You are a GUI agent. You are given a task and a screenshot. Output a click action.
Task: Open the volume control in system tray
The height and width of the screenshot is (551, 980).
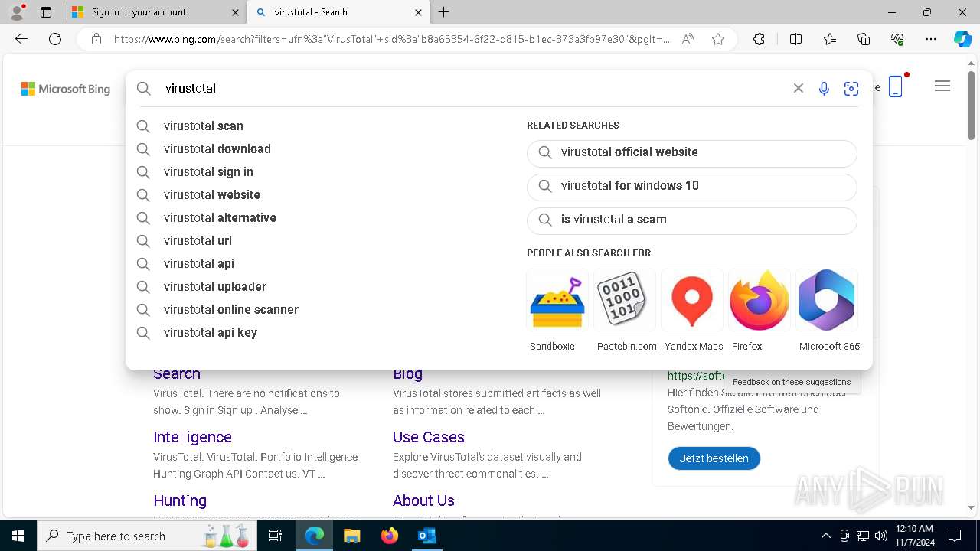881,536
